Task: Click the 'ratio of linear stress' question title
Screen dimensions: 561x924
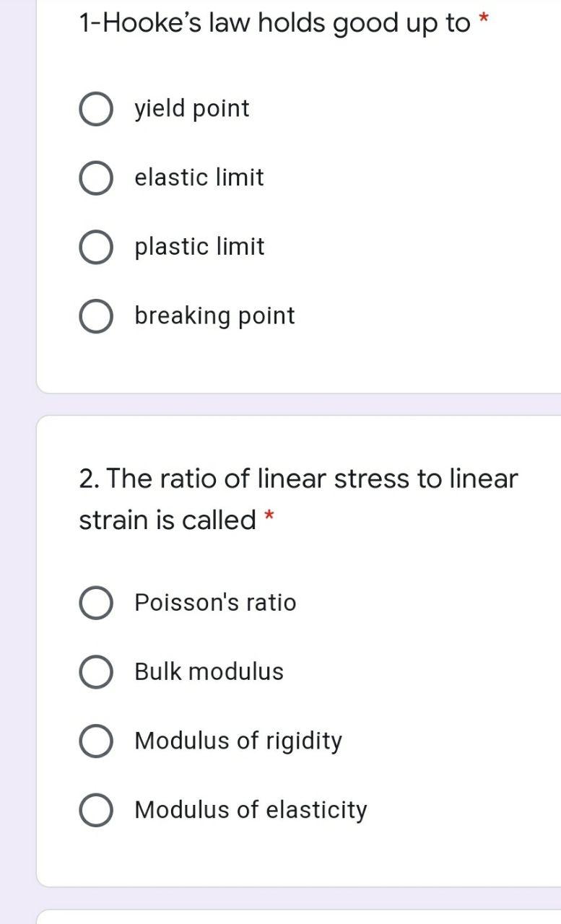Action: pyautogui.click(x=298, y=499)
